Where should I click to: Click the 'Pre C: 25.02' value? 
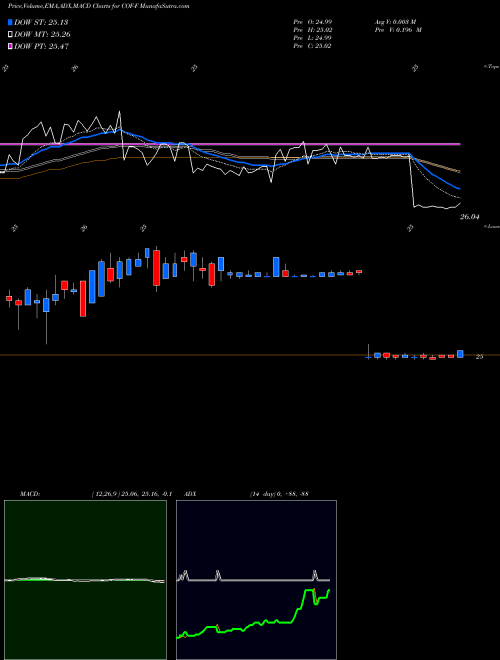tap(312, 46)
